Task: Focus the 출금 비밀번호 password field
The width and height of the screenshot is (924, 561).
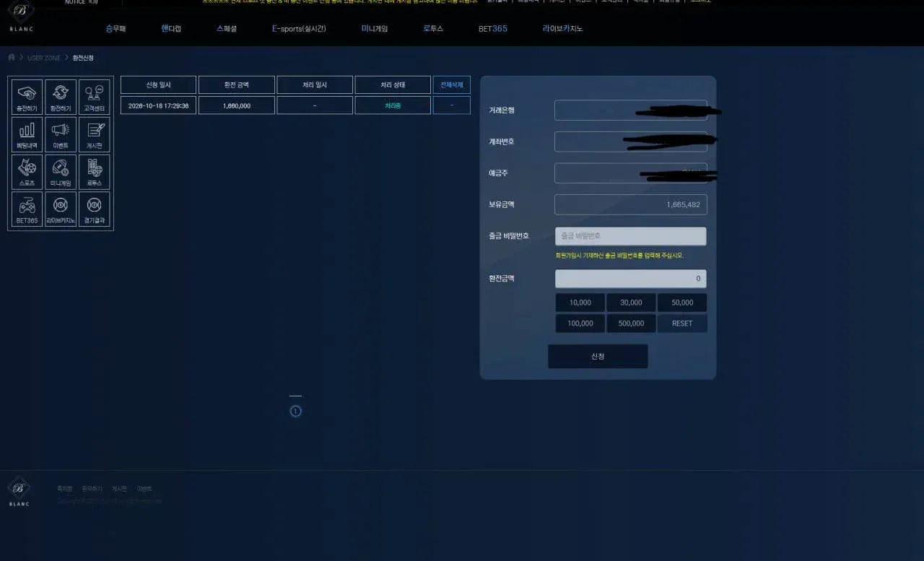Action: 631,236
